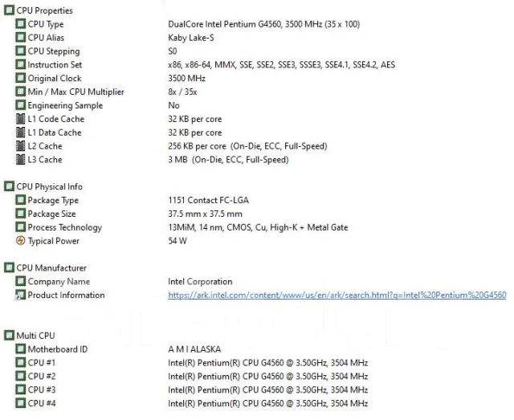
Task: Click the CPU #3 Pentium G4560 value
Action: (x=267, y=389)
